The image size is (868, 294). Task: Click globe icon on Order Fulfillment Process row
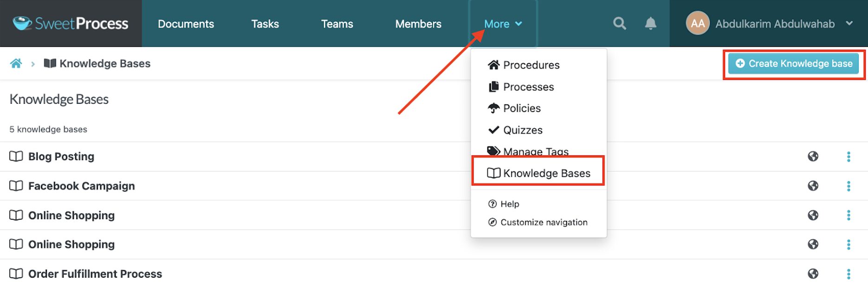(x=813, y=274)
